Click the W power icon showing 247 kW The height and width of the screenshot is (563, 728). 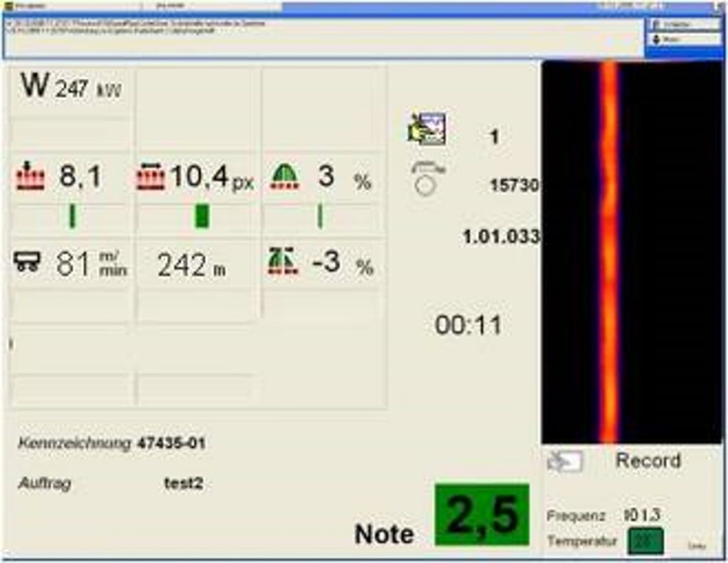click(x=35, y=85)
